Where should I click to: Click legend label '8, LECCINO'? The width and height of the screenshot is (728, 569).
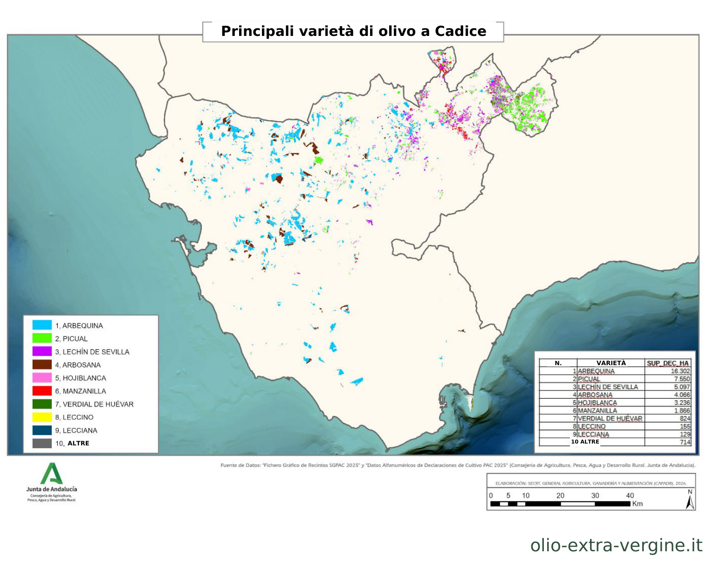(74, 417)
